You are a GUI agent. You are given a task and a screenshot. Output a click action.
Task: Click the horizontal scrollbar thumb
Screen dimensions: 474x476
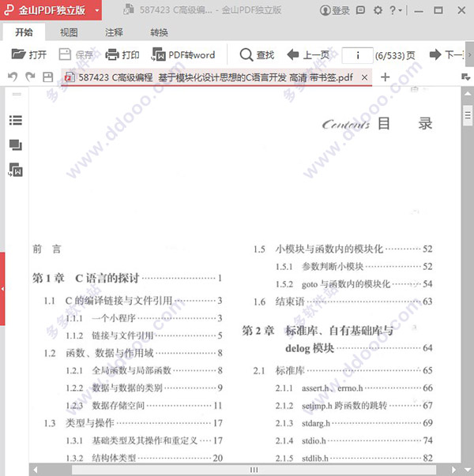pos(254,470)
